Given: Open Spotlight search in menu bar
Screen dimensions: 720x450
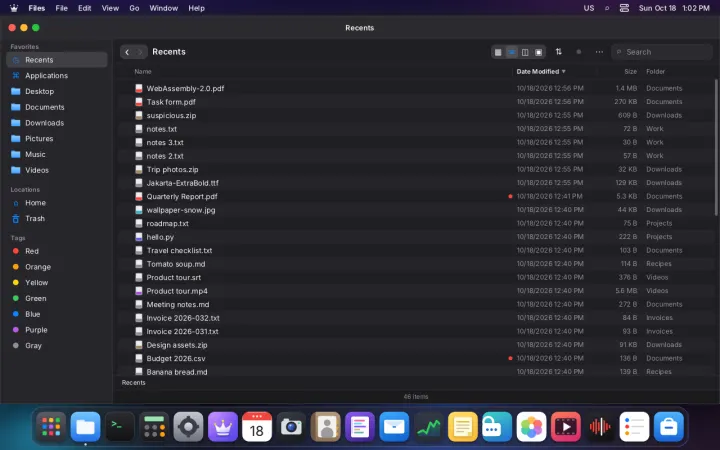Looking at the screenshot, I should coord(607,8).
